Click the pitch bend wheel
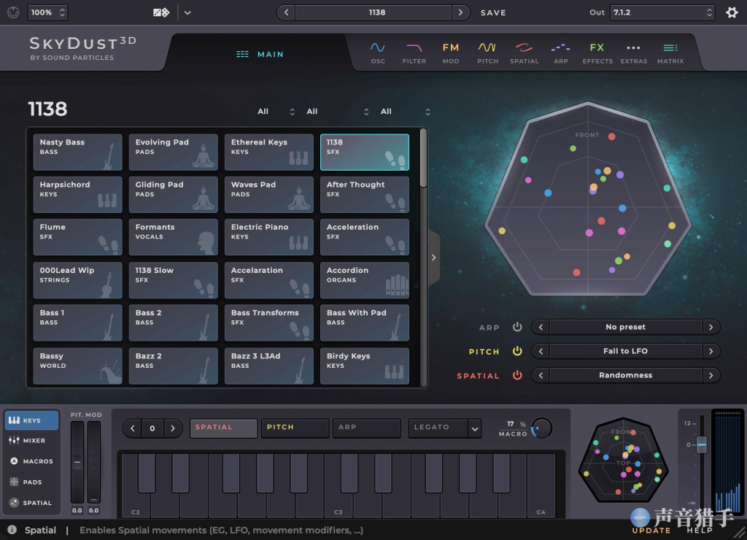Screen dimensions: 747x540 coord(77,462)
